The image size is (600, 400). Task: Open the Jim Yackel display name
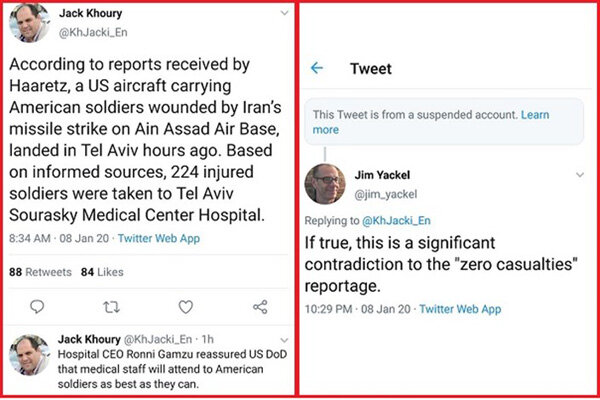pyautogui.click(x=382, y=175)
